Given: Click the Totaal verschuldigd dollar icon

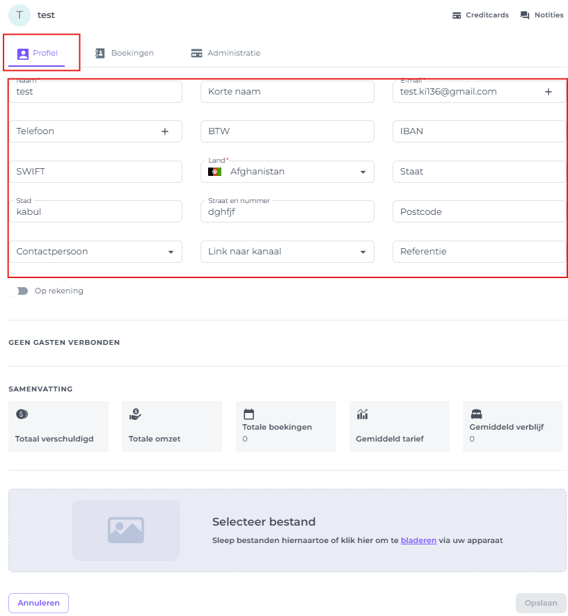Looking at the screenshot, I should coord(22,414).
